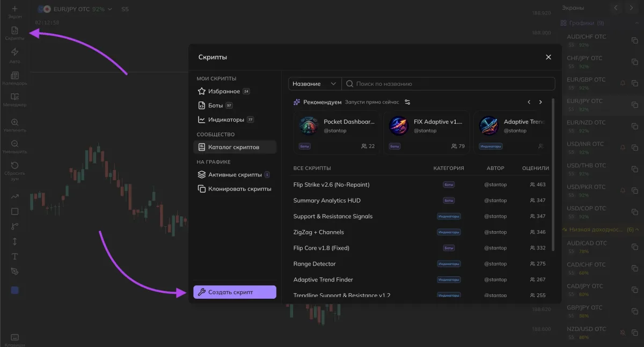Open Adaptive Trend Finder script row
Viewport: 644px width, 347px height.
click(421, 279)
